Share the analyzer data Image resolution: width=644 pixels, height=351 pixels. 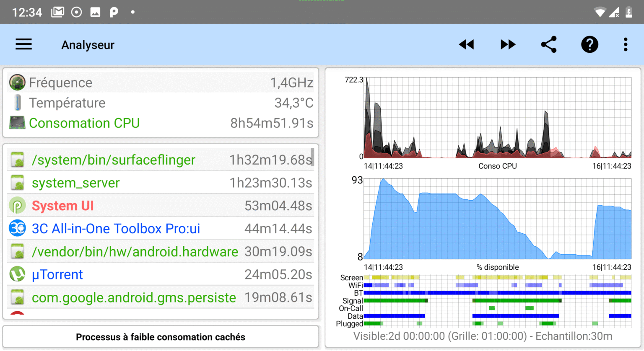(x=549, y=44)
